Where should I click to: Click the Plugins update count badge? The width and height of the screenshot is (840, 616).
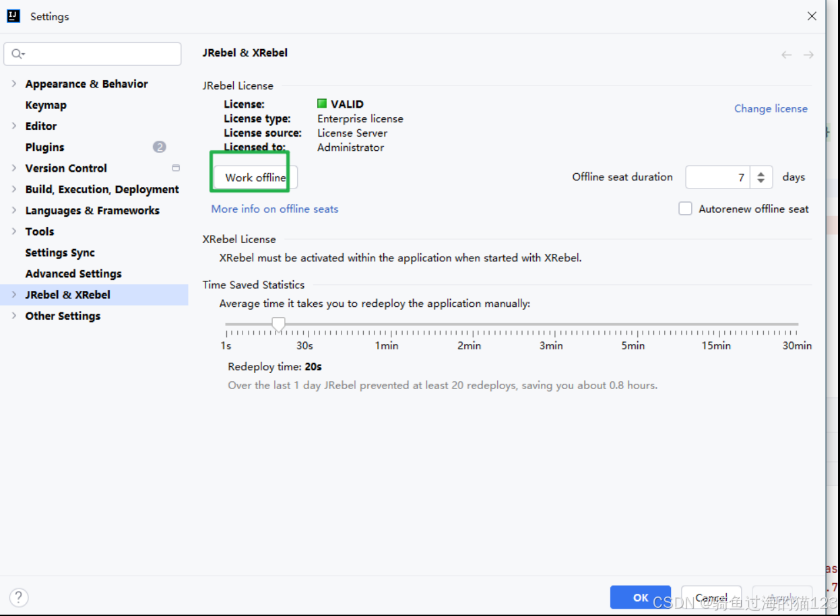pyautogui.click(x=160, y=147)
